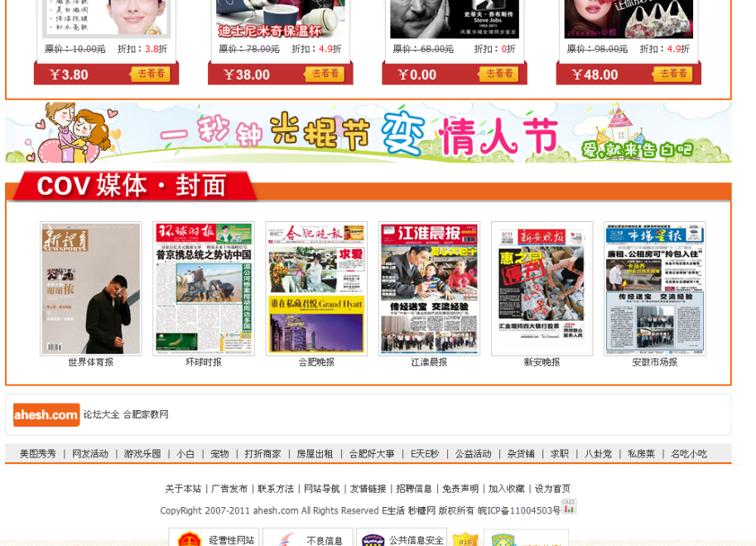Viewport: 756px width, 546px height.
Task: Click the 环球时报 text link
Action: [x=204, y=362]
